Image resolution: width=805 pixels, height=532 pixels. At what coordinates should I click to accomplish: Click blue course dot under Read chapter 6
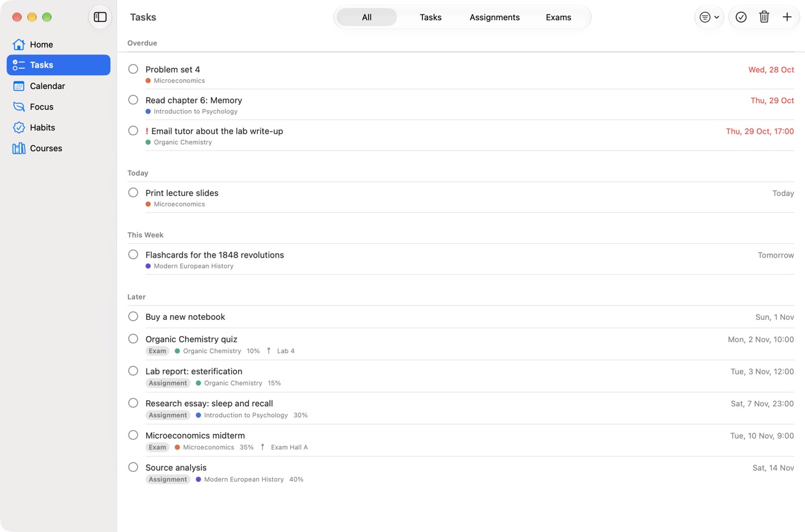[148, 112]
